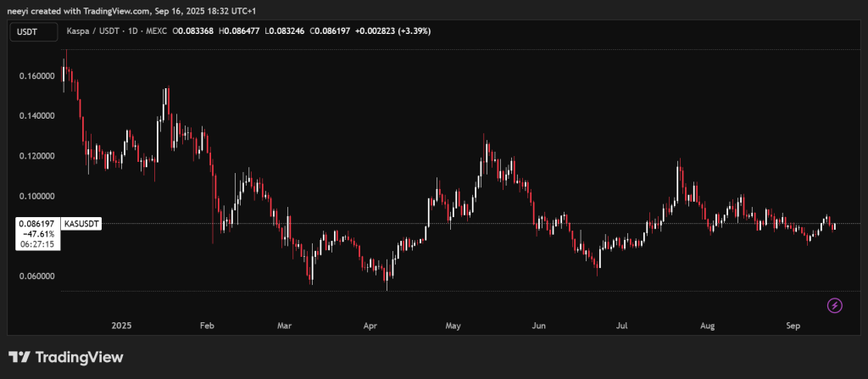This screenshot has height=379, width=868.
Task: Click the 0.060000 price axis label
Action: tap(36, 276)
